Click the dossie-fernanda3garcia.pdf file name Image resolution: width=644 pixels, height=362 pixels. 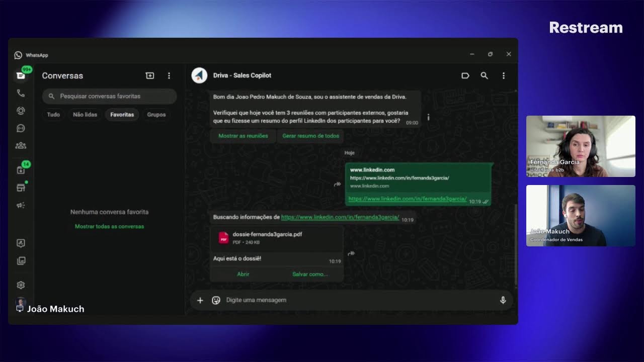[267, 234]
